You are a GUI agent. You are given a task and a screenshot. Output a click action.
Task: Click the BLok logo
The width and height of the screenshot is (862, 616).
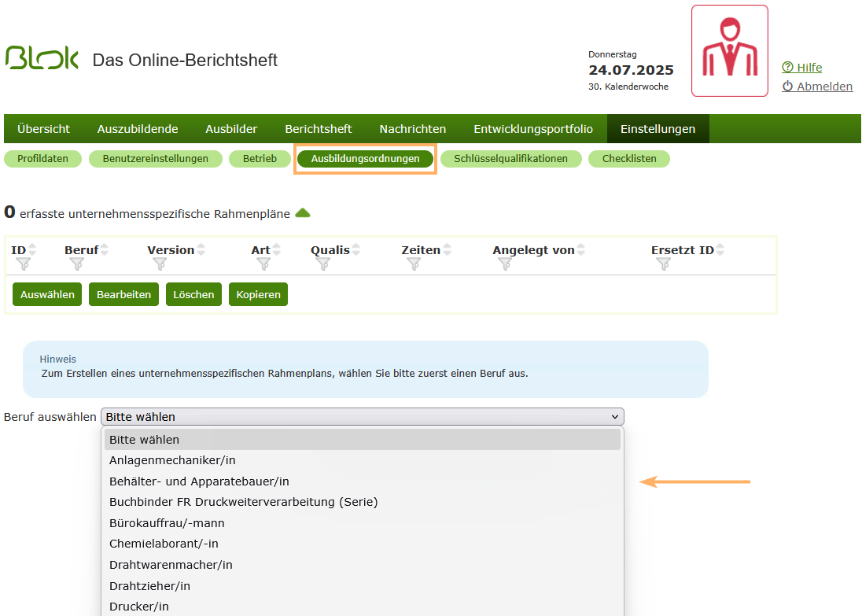point(41,58)
